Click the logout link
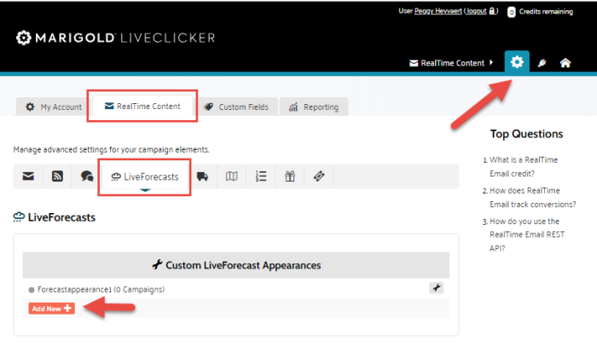The image size is (597, 364). pyautogui.click(x=475, y=11)
